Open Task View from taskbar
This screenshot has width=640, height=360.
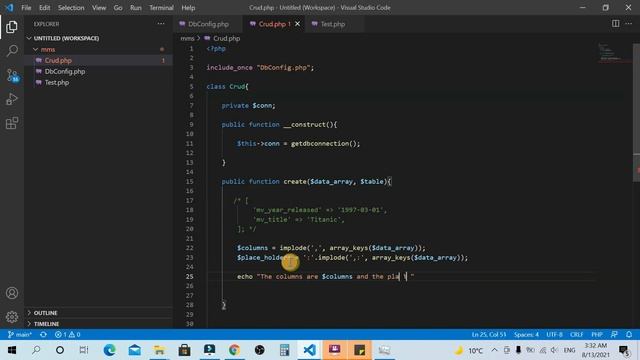point(84,350)
